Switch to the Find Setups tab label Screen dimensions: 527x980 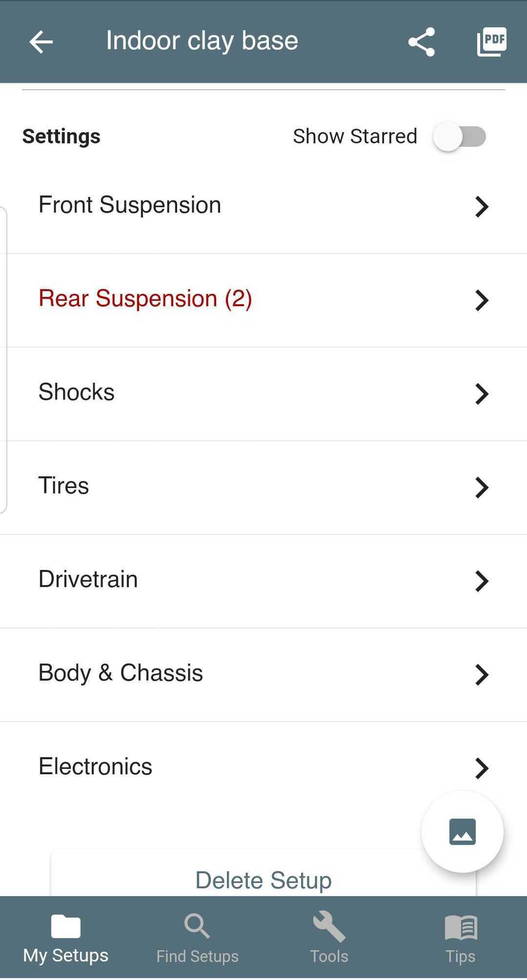click(197, 957)
